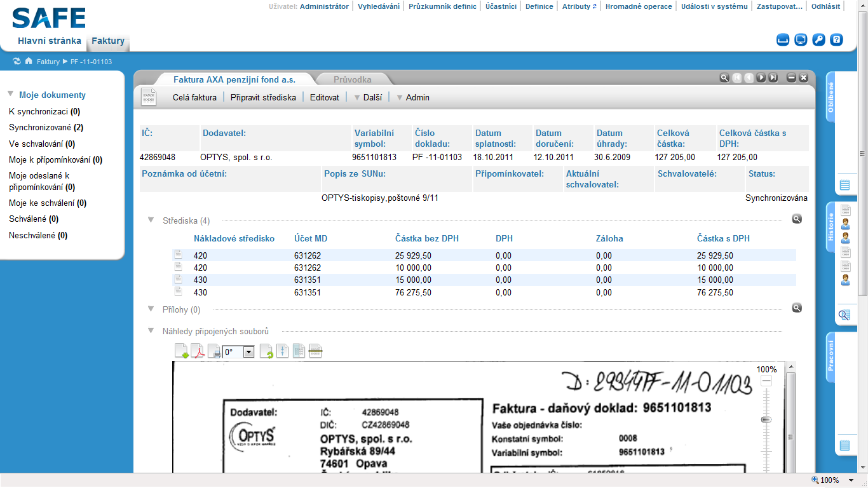The image size is (868, 488).
Task: Open row icon for 25 929,50 cost center
Action: coord(178,254)
